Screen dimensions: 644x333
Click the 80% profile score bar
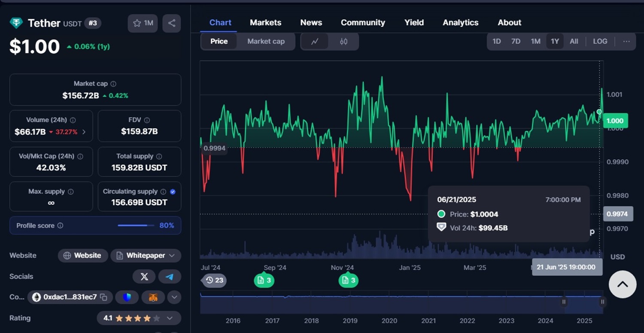[x=136, y=226]
